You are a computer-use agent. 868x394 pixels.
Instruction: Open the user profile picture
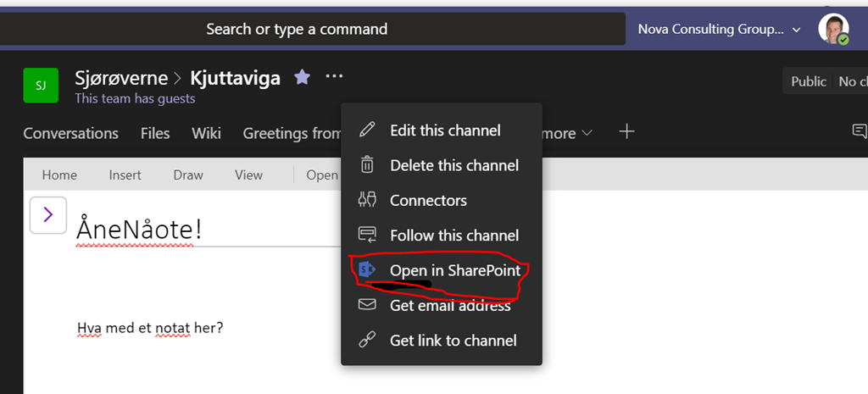tap(833, 28)
